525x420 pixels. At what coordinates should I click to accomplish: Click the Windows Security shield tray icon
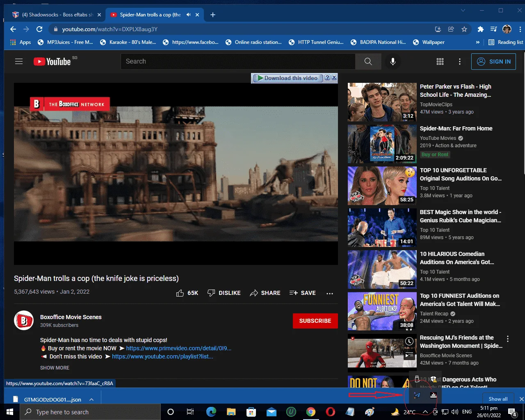(434, 379)
